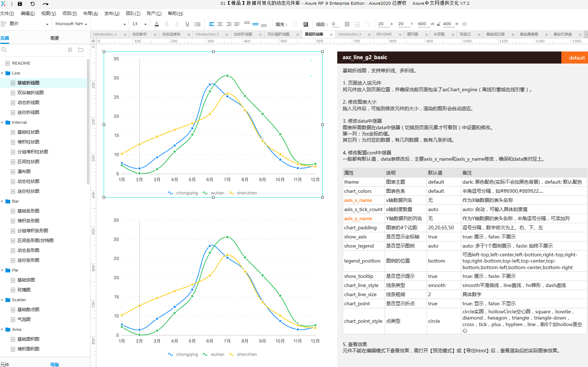This screenshot has width=588, height=367.
Task: Select the 双纵轴折线图 page
Action: coord(31,93)
